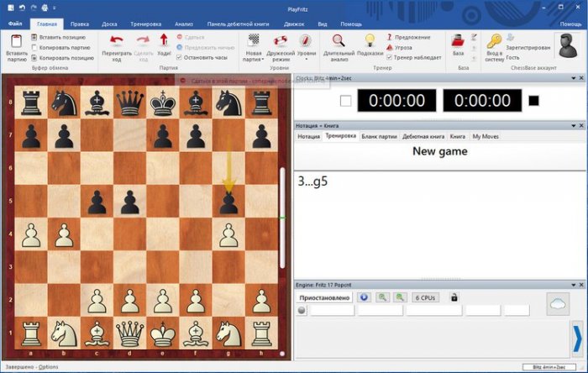Switch to Дебютная книга notation tab
Image resolution: width=588 pixels, height=373 pixels.
pos(423,135)
